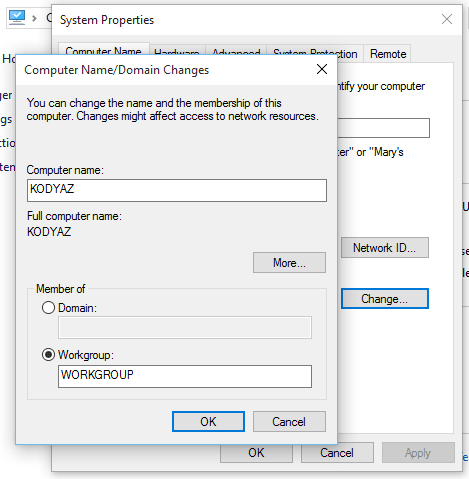The height and width of the screenshot is (479, 469).
Task: Click the computer description field in System Properties
Action: tap(384, 128)
